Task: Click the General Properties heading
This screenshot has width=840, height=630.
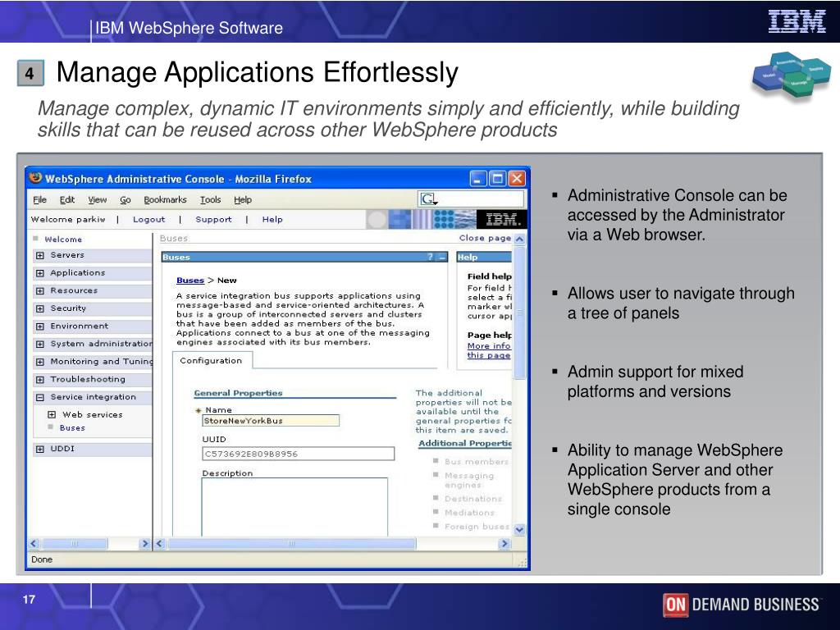Action: [x=238, y=393]
